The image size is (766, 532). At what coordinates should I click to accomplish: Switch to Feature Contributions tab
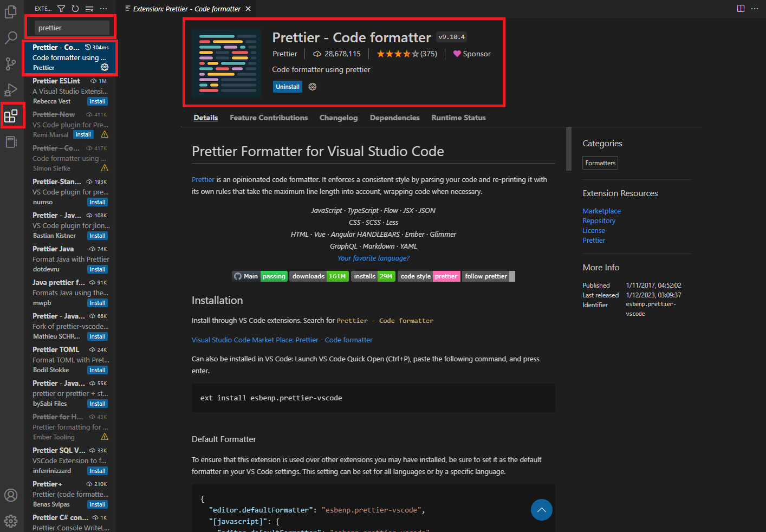269,118
